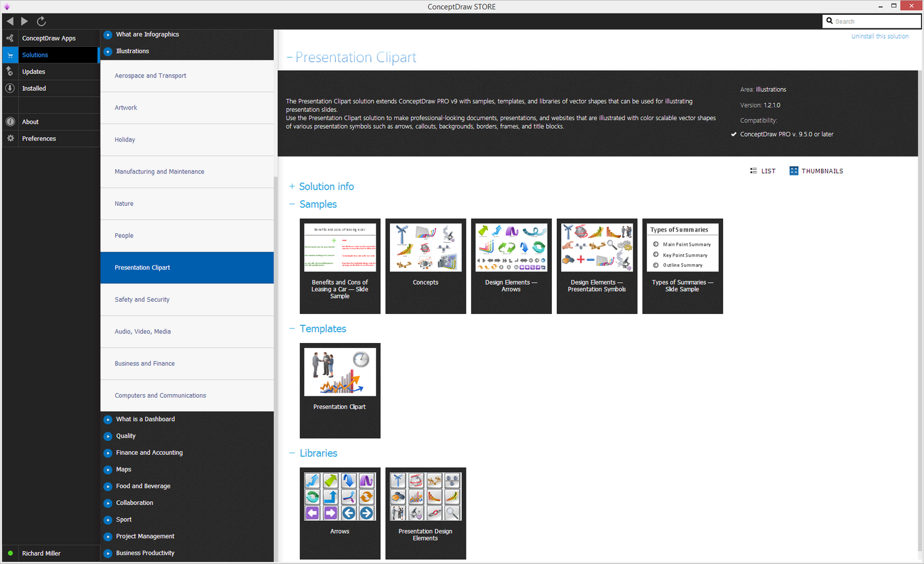Select Business and Finance solution
The width and height of the screenshot is (924, 564).
coord(187,364)
